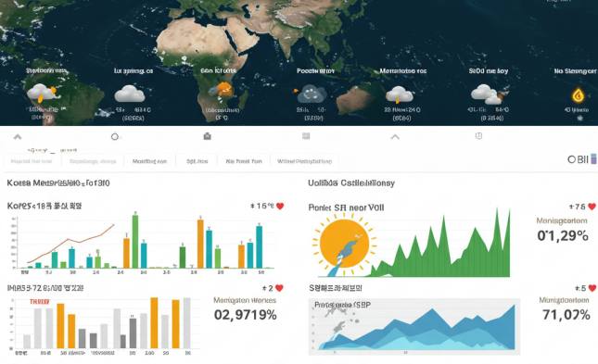Click the red 'THBIBY' label in the lower bar chart
Image resolution: width=598 pixels, height=364 pixels.
(x=40, y=302)
